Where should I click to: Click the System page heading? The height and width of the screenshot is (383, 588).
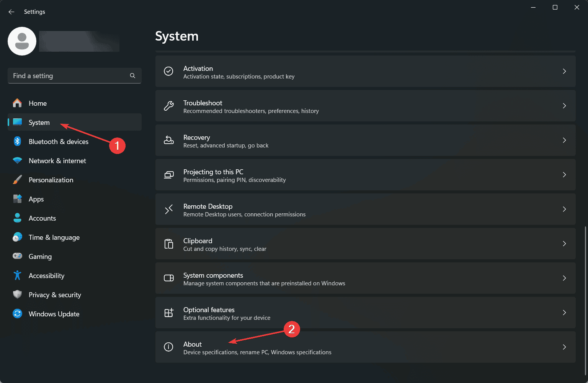coord(177,36)
